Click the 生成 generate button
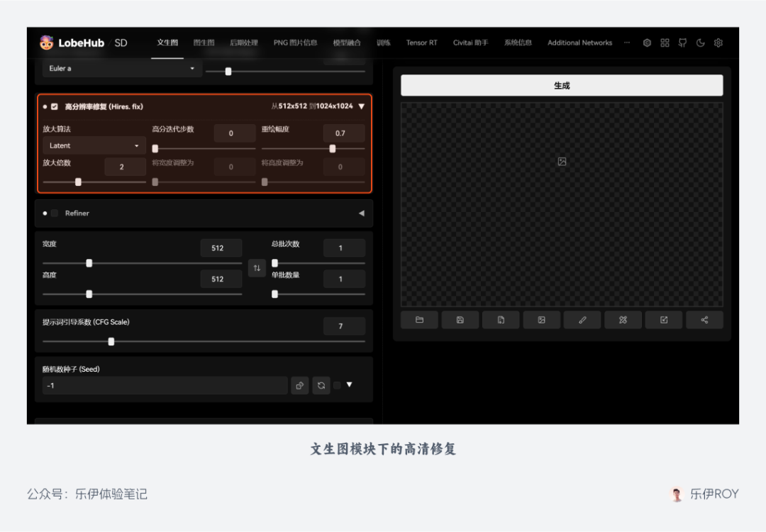The width and height of the screenshot is (766, 532). 562,85
